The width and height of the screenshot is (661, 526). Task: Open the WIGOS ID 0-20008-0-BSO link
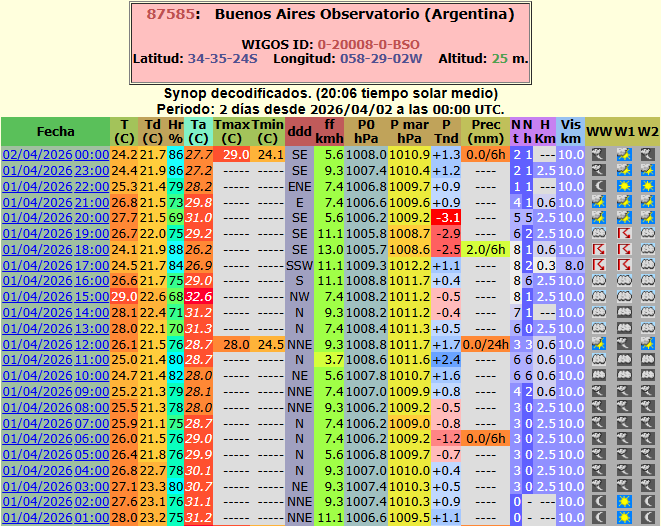tap(368, 45)
